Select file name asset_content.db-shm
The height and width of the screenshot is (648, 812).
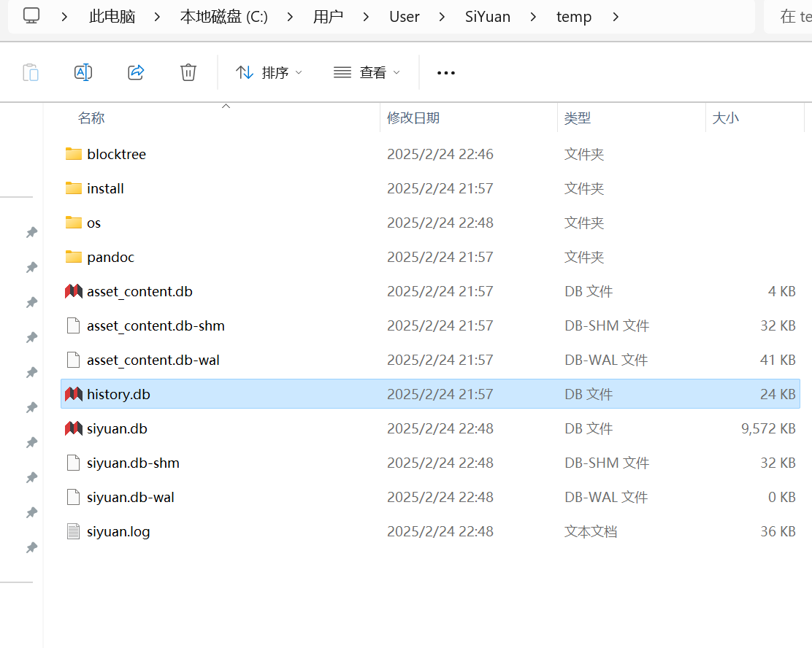[x=156, y=325]
